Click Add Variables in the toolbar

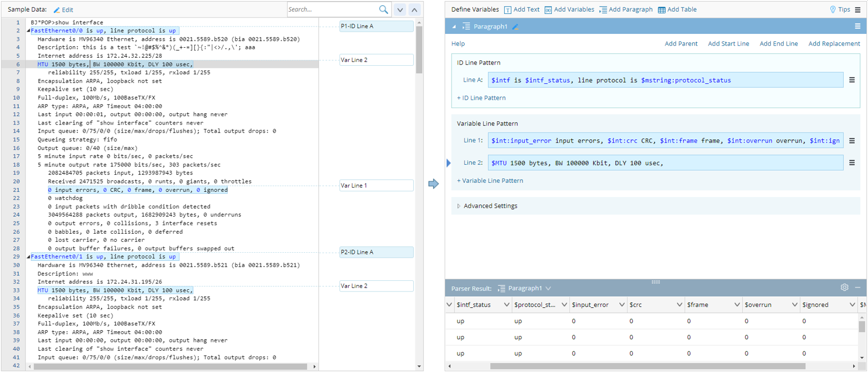(569, 10)
